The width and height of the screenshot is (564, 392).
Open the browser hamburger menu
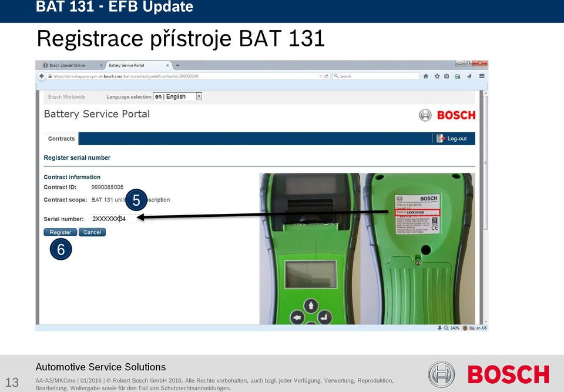tap(482, 76)
